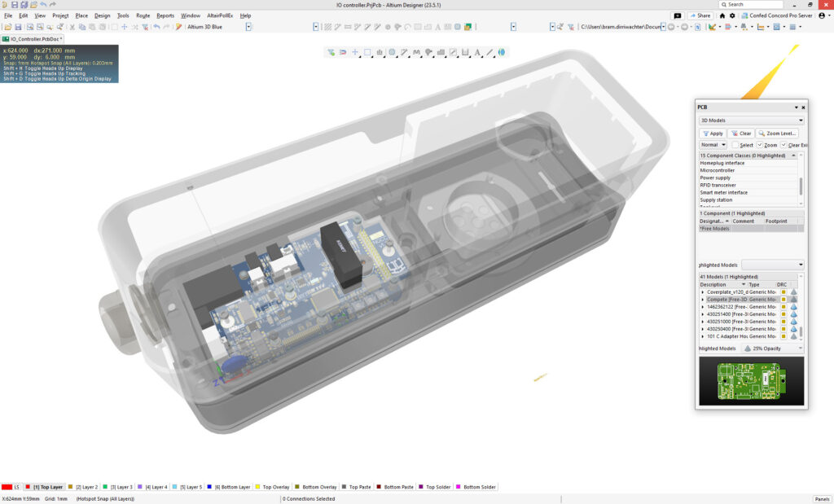Open the Tools menu
Screen dimensions: 834x504
[122, 15]
